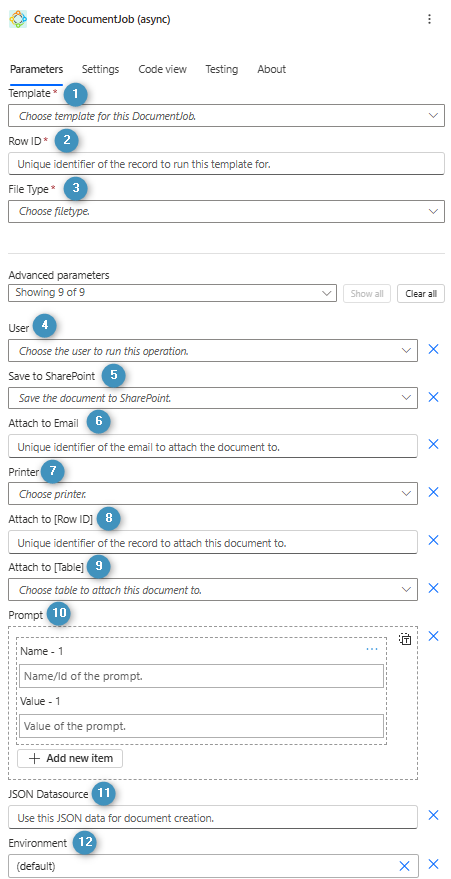Switch to the Settings tab
The height and width of the screenshot is (879, 451).
coord(100,70)
